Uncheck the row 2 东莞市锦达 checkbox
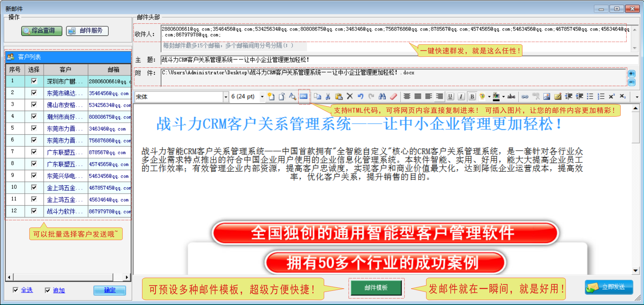The image size is (644, 305). pyautogui.click(x=34, y=93)
